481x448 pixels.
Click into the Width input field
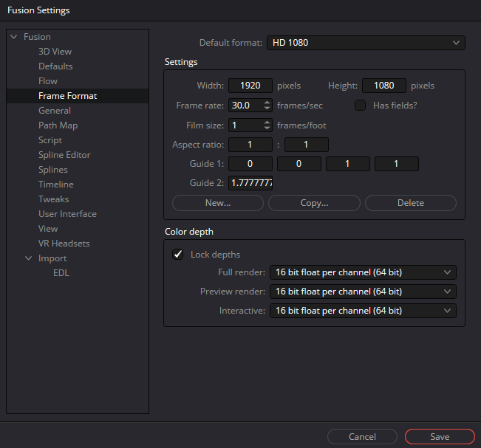pyautogui.click(x=250, y=86)
